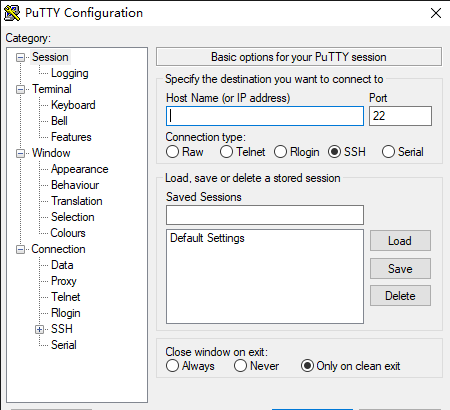Open the Colours settings page
The image size is (450, 410).
[x=68, y=233]
